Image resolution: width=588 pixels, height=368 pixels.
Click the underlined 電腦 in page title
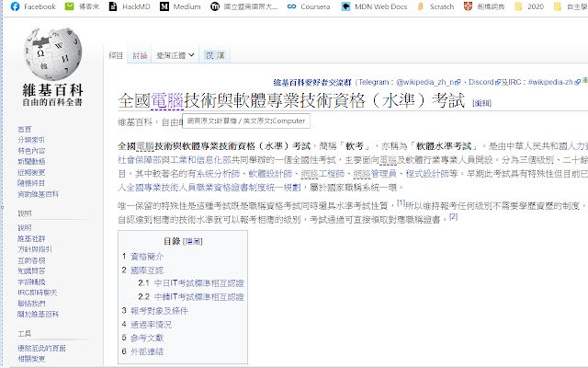click(x=167, y=100)
